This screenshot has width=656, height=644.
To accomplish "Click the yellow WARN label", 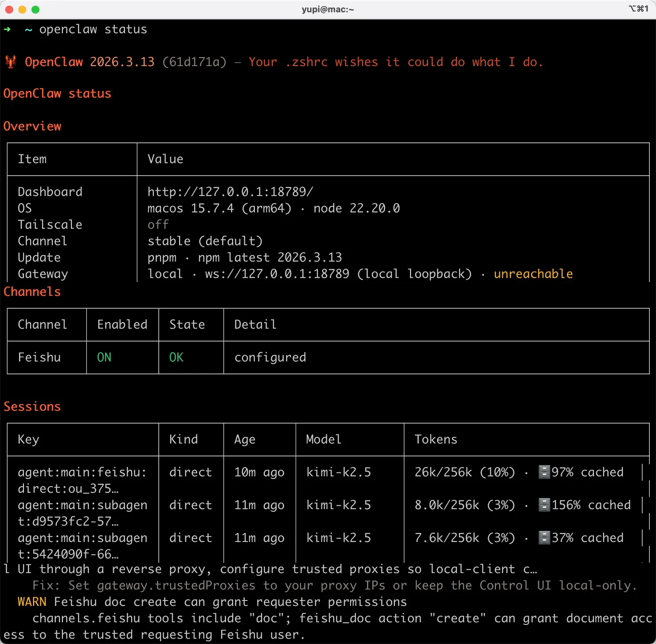I will 32,601.
